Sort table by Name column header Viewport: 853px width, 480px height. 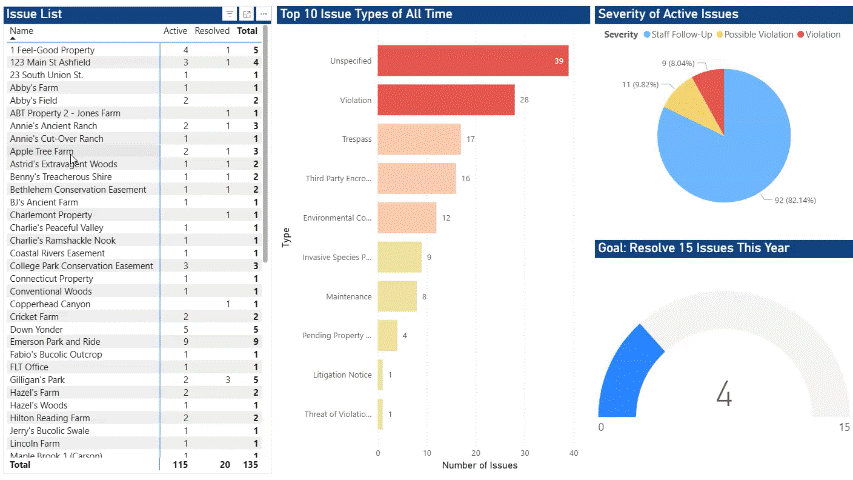[21, 31]
